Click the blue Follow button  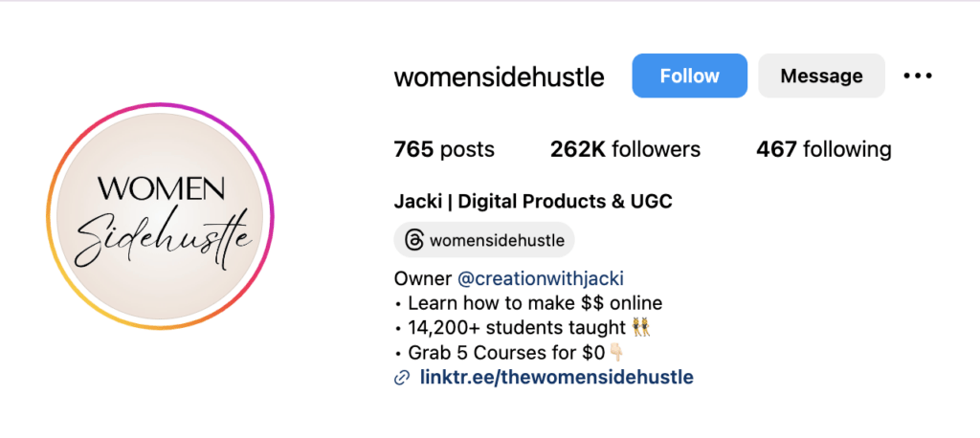click(x=689, y=76)
